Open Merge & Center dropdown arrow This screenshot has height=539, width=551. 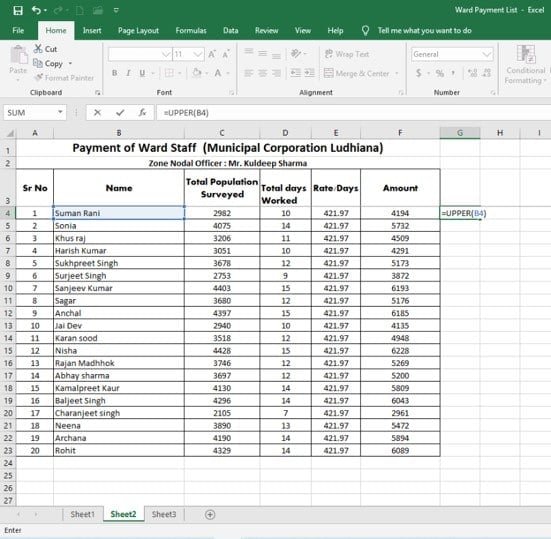[397, 73]
